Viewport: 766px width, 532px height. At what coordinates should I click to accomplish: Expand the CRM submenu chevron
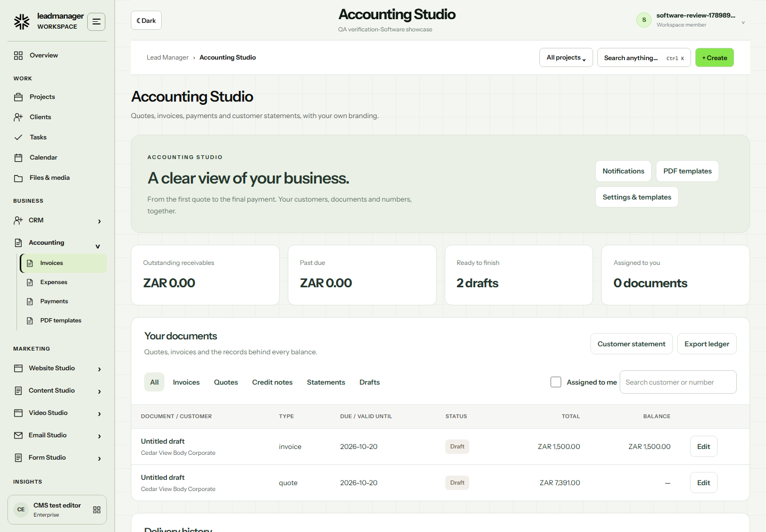[99, 221]
